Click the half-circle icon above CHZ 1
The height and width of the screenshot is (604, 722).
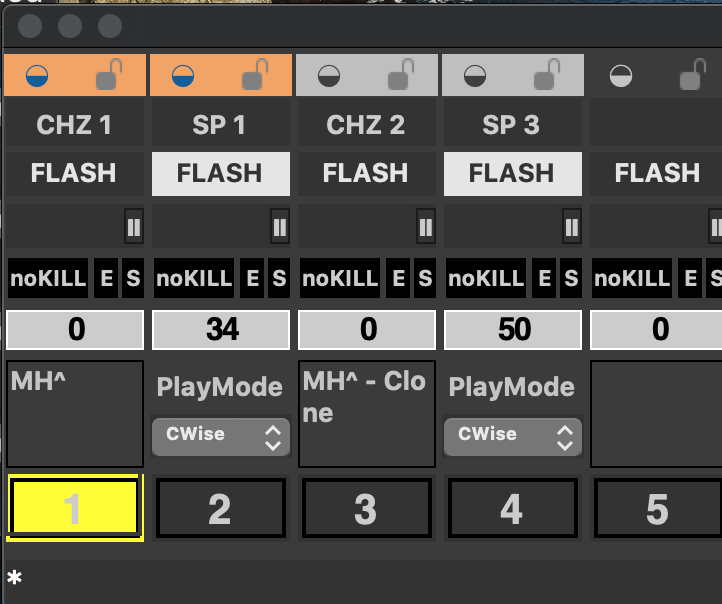37,75
